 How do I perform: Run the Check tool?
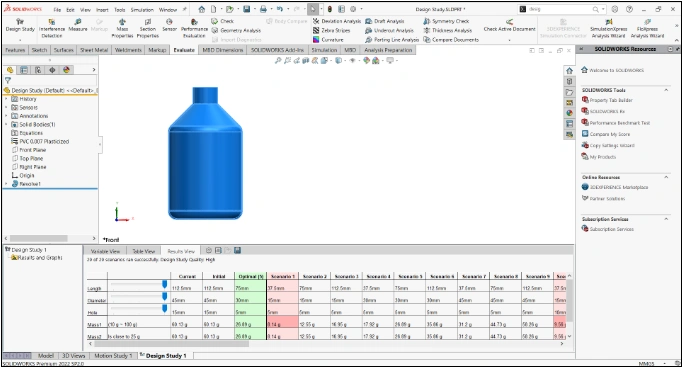223,21
